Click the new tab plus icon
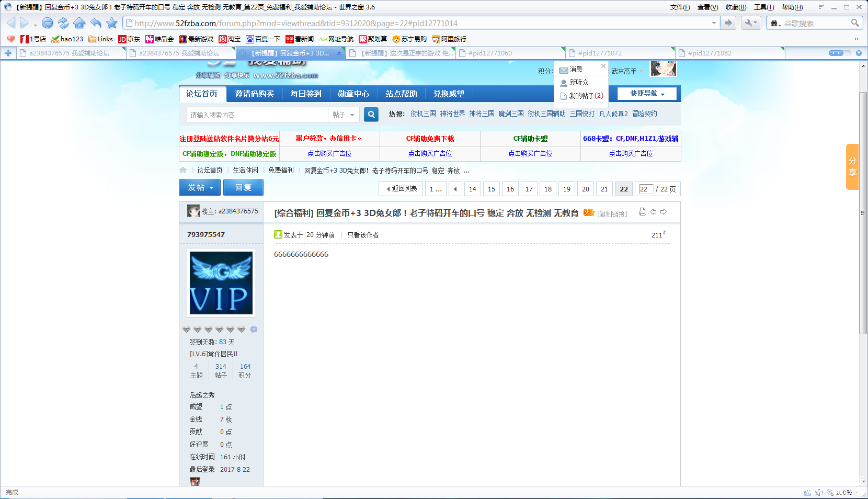 8,53
